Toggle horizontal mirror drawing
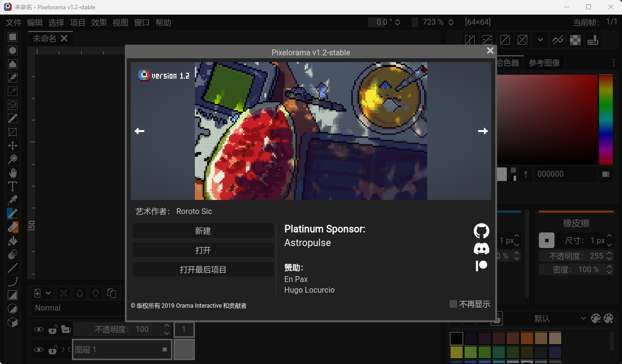The image size is (622, 364). pos(470,40)
